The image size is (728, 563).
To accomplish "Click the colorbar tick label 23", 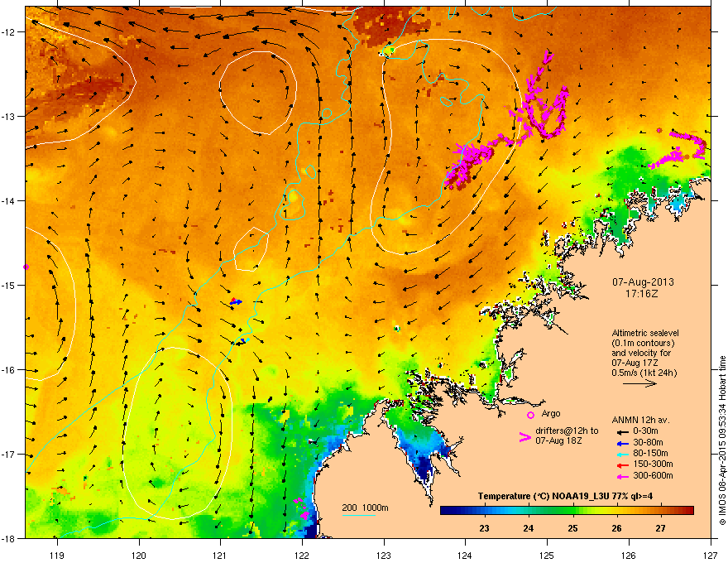I will pos(484,528).
